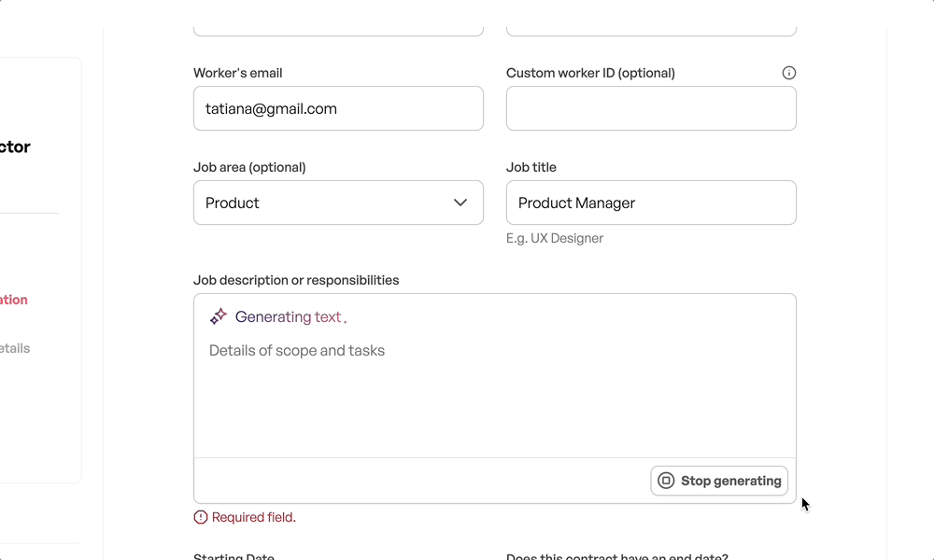Open the Job area dropdown chevron
Screen dimensions: 934x560
[460, 203]
